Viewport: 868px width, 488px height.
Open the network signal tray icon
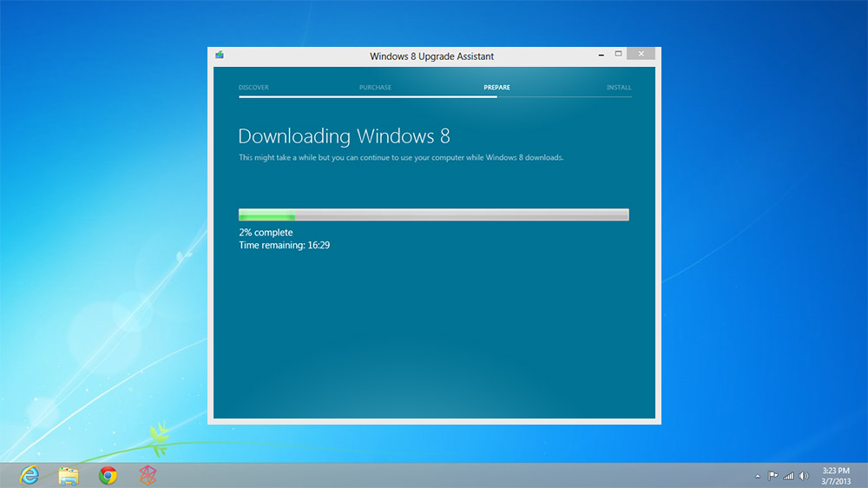788,476
